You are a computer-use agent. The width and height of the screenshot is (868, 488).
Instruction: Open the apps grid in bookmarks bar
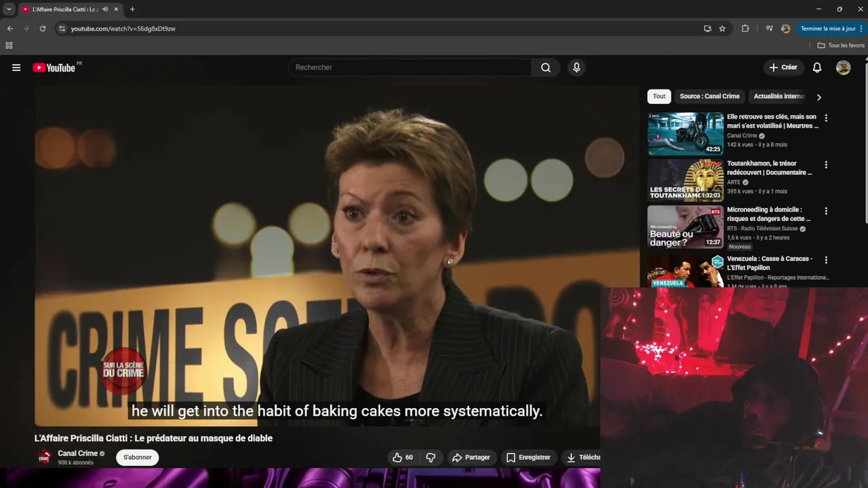click(x=9, y=45)
